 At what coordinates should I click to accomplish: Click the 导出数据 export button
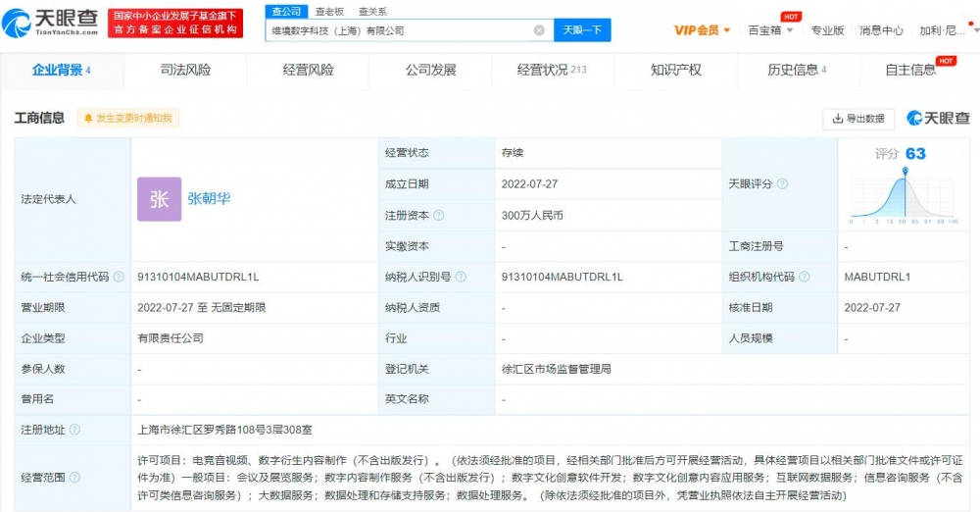coord(858,119)
